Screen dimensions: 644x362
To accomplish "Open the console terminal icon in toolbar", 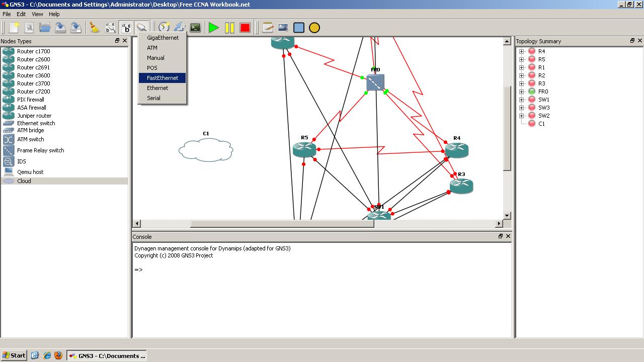I will 195,28.
